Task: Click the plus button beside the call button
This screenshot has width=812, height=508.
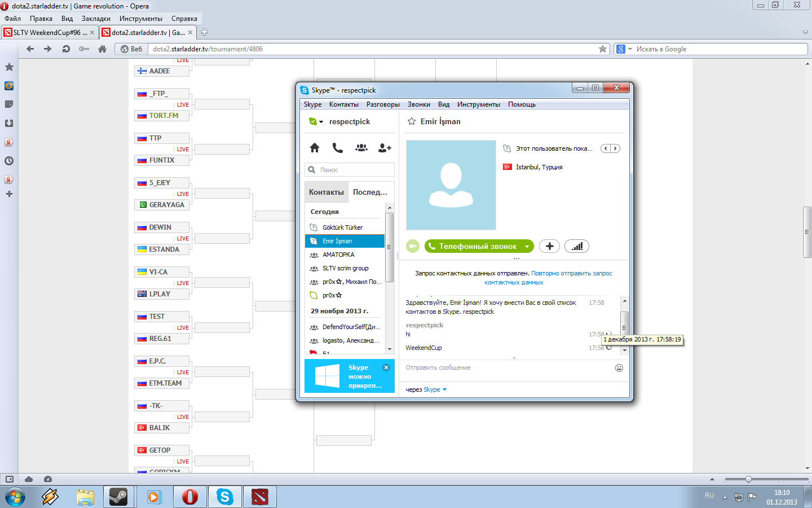Action: pyautogui.click(x=550, y=246)
